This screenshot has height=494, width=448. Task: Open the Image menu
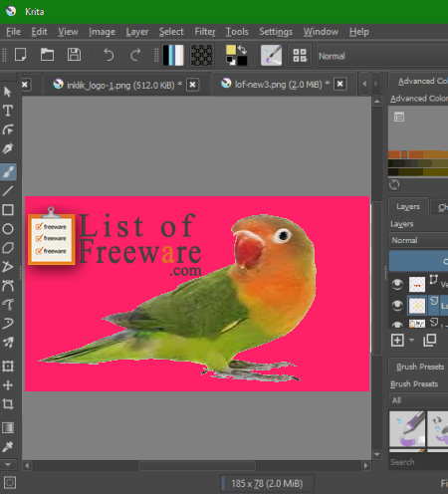[x=102, y=32]
